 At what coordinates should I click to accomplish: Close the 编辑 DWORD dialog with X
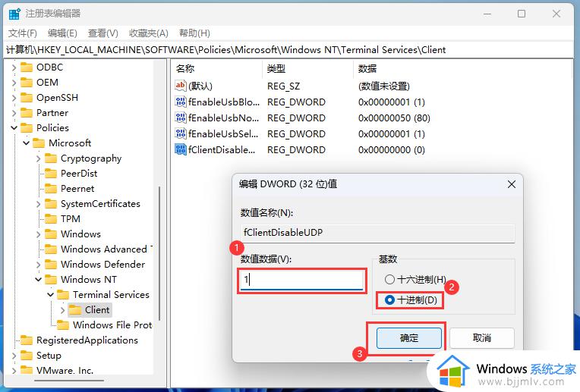[511, 184]
